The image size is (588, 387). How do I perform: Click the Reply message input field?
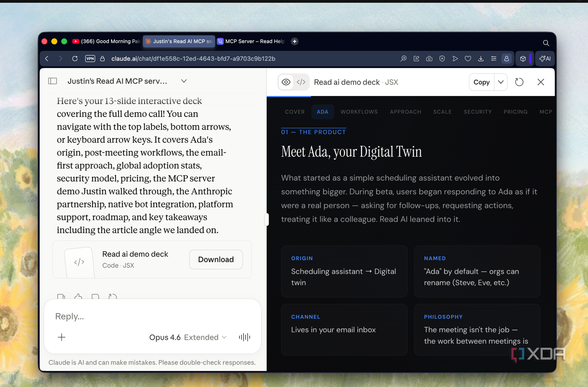click(x=153, y=316)
